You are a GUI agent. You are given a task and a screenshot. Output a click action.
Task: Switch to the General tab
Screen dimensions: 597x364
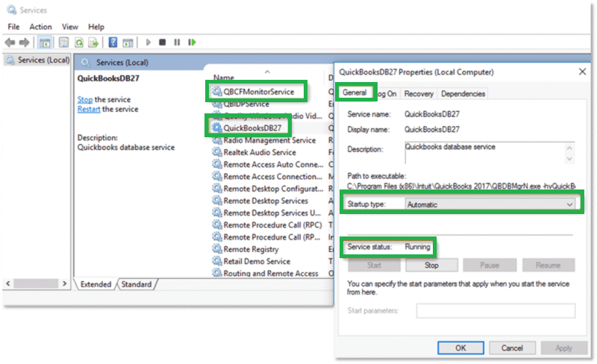click(354, 92)
